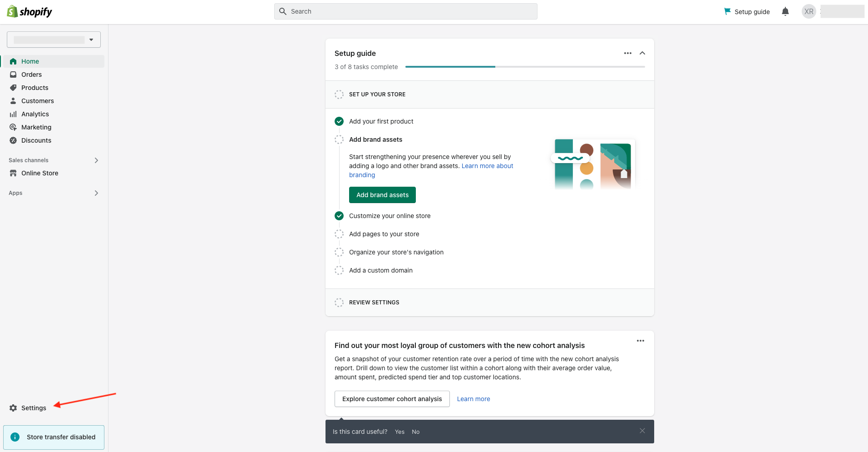Open Analytics in the sidebar
Screen dimensions: 868x452
(x=35, y=114)
